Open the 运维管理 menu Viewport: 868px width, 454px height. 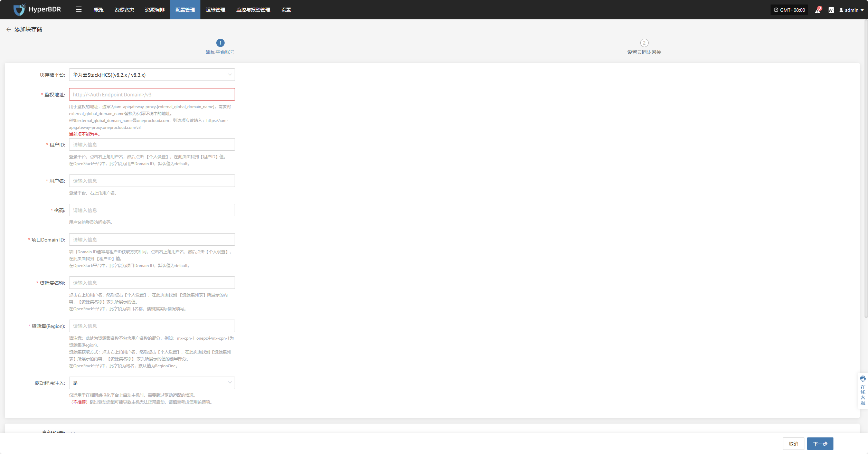(x=215, y=10)
